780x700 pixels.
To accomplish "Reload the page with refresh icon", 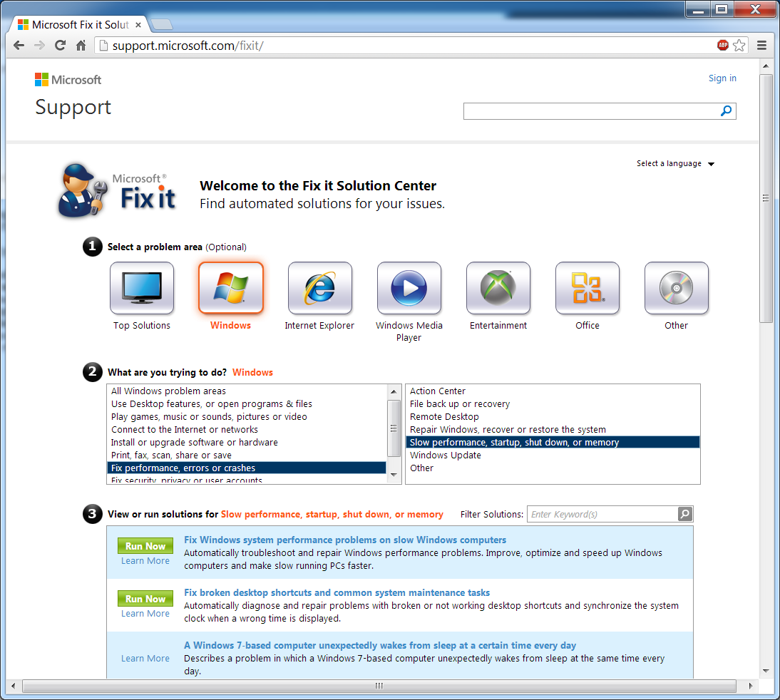I will tap(60, 46).
